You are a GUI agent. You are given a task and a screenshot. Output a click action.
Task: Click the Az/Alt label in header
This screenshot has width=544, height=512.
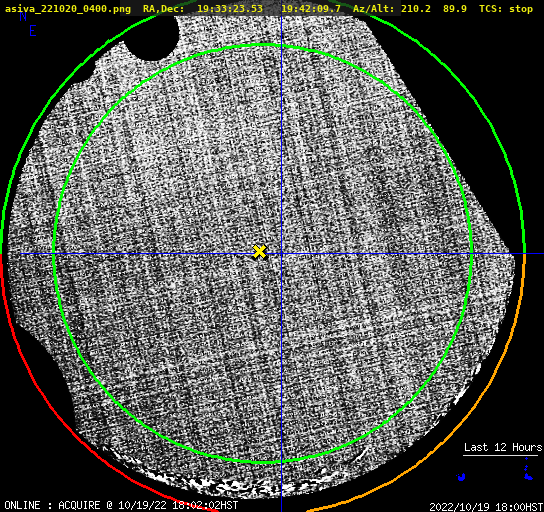[374, 9]
